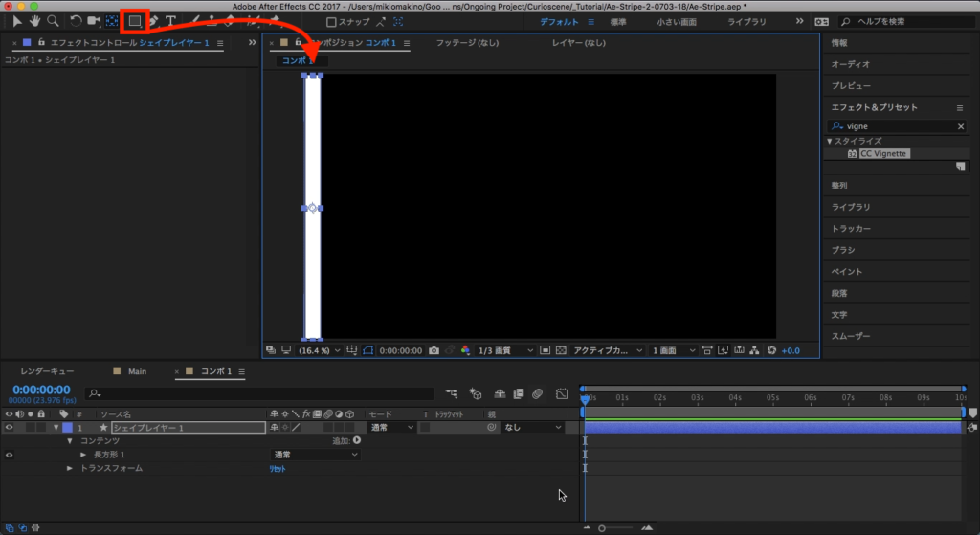Expand the トランスフォーム property group

coord(70,468)
